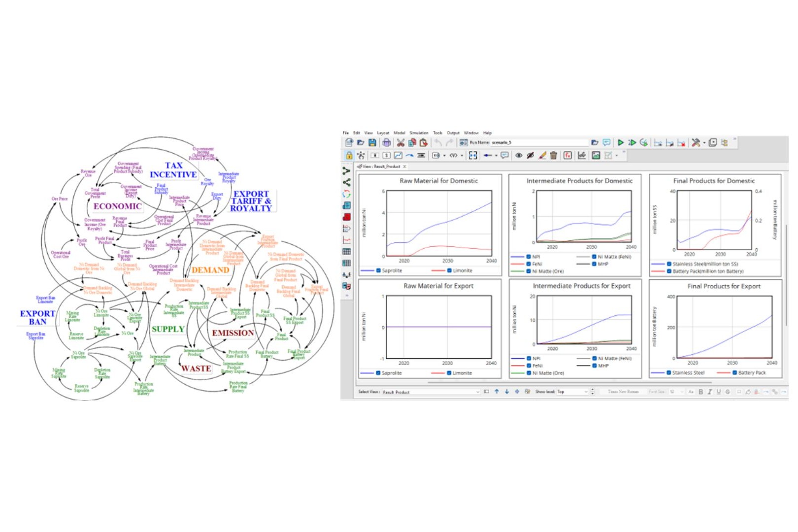Viewport: 798px width, 532px height.
Task: Uncheck NPI in Intermediate Products for Domestic
Action: (x=528, y=257)
